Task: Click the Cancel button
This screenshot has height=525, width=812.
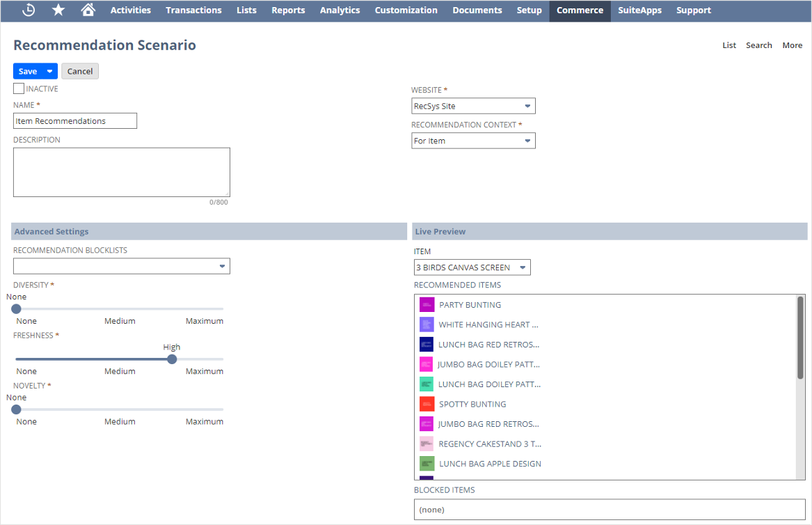Action: point(80,72)
